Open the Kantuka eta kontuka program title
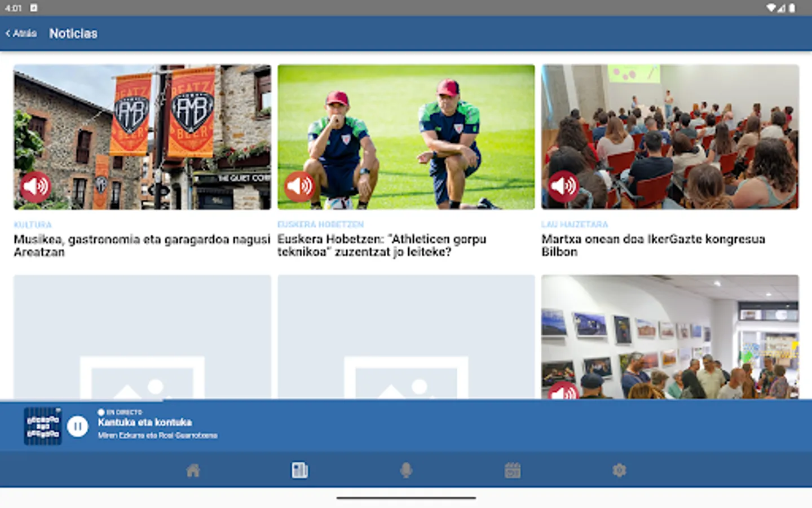This screenshot has width=812, height=508. (x=145, y=422)
